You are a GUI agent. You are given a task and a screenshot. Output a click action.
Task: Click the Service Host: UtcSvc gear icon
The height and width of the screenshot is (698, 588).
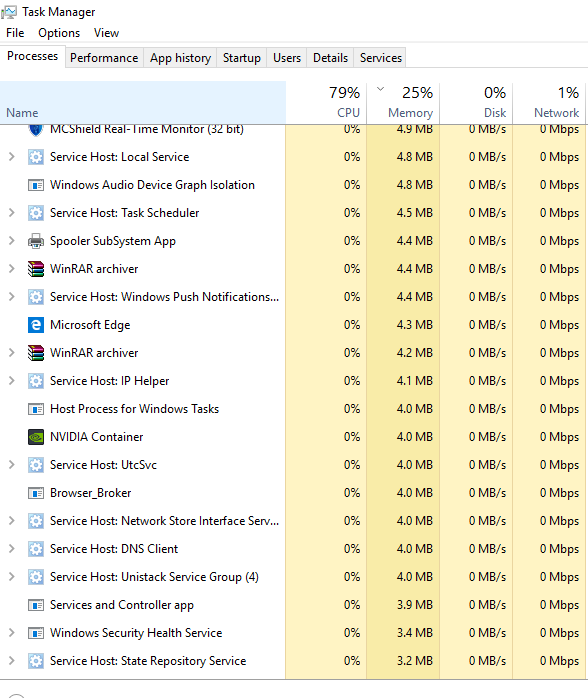click(x=36, y=465)
